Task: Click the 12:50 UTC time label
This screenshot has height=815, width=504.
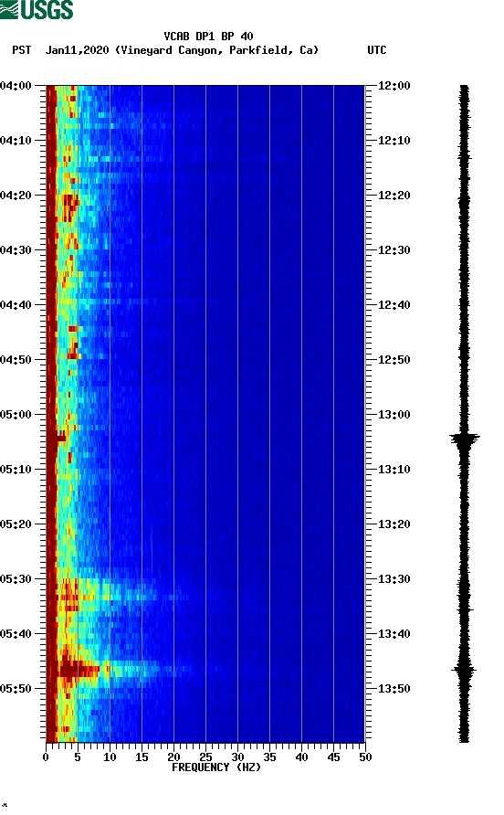Action: coord(394,360)
